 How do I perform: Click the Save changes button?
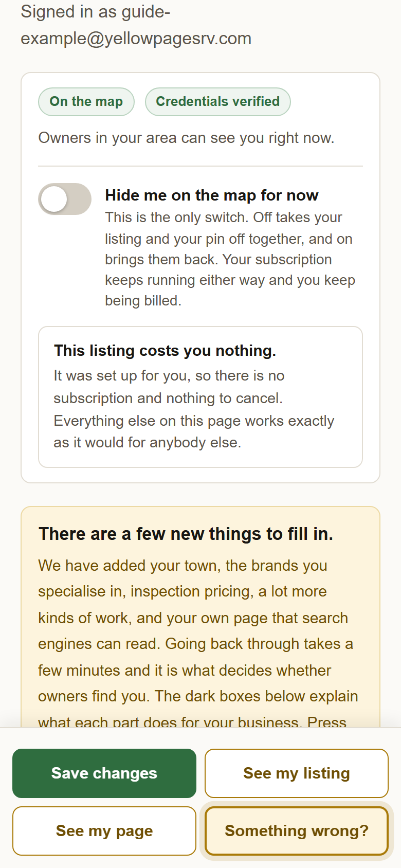[104, 773]
